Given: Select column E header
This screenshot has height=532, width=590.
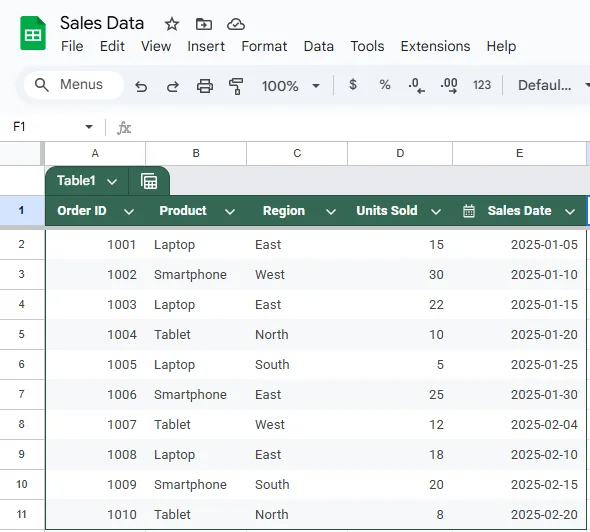Looking at the screenshot, I should [x=519, y=154].
